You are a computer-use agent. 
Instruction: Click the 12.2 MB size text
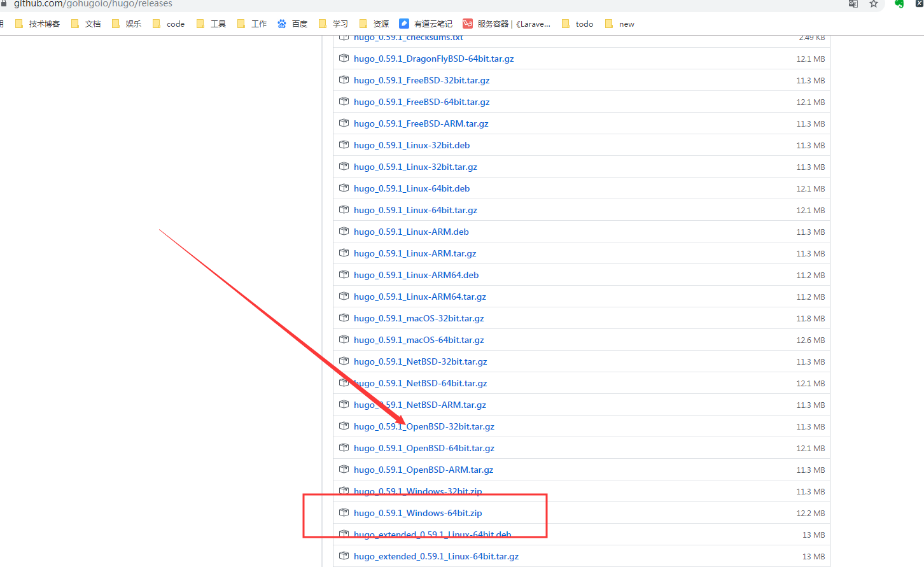pyautogui.click(x=811, y=513)
